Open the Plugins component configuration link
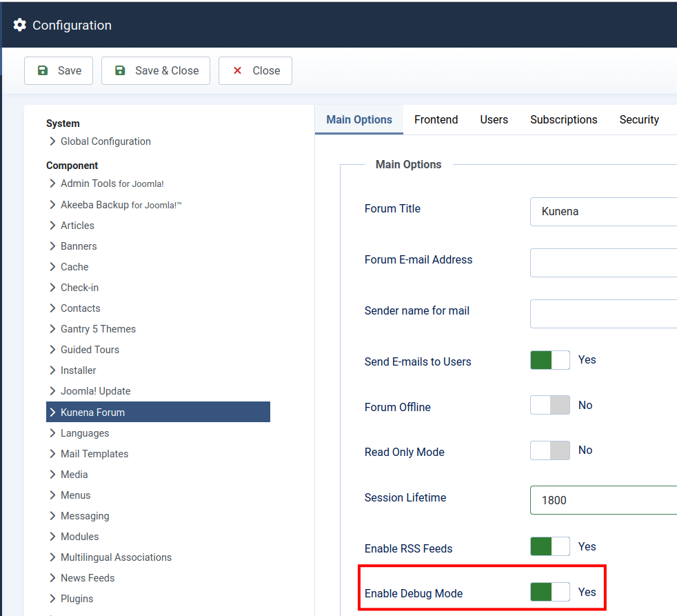This screenshot has height=616, width=677. [x=77, y=599]
